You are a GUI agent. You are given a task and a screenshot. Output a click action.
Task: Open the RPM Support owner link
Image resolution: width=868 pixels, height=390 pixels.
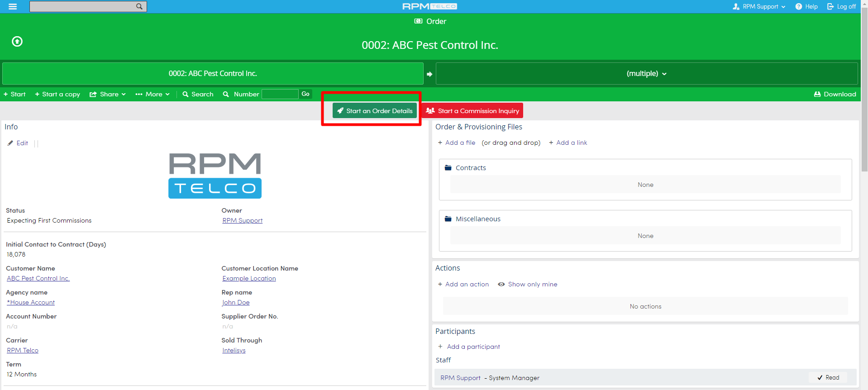point(243,220)
